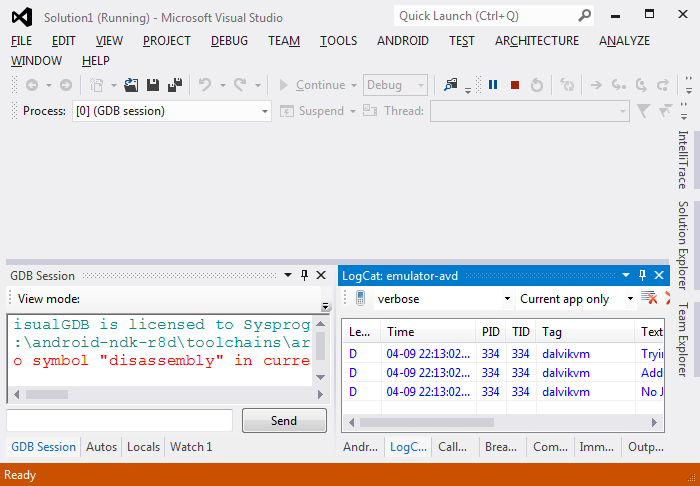
Task: Open the DEBUG menu
Action: coord(229,41)
